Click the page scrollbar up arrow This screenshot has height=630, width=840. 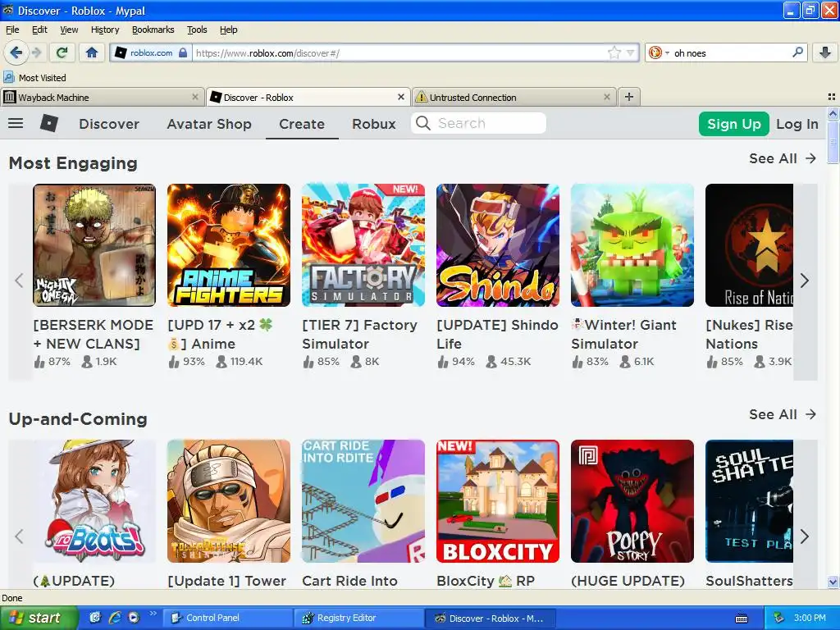point(833,113)
